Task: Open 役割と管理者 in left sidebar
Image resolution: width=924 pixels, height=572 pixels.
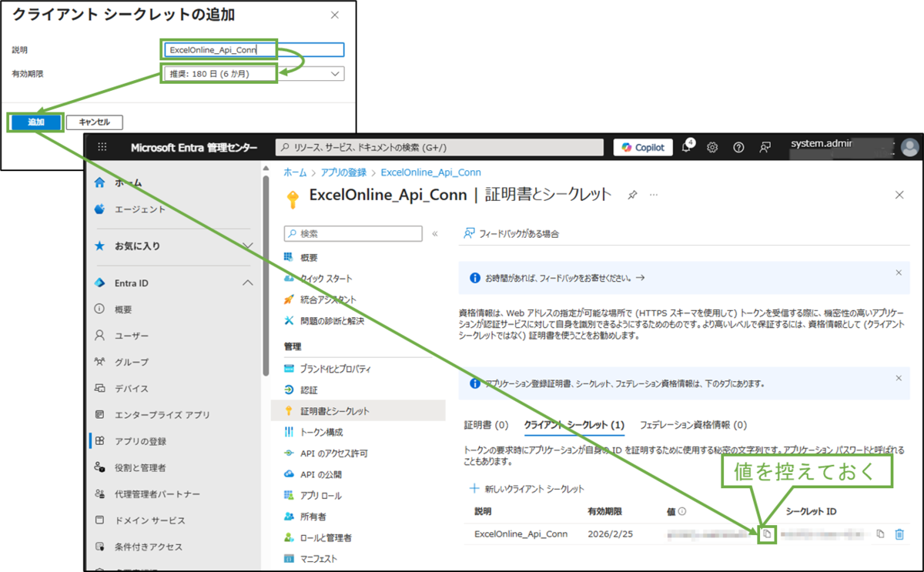Action: pos(140,467)
